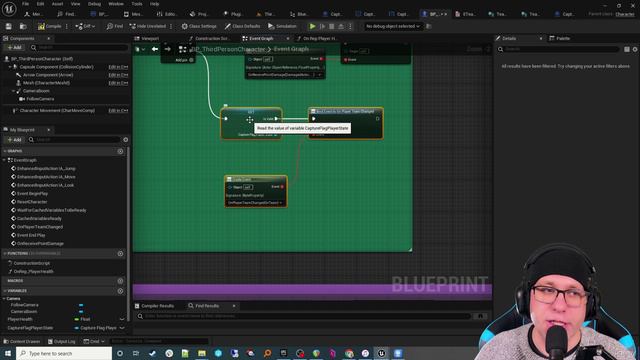
Task: Navigate forward in graph history
Action: [x=167, y=49]
